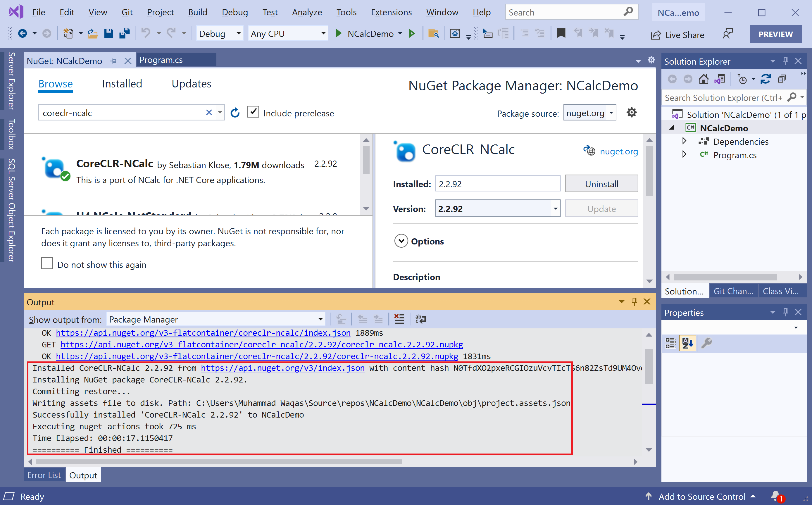Click the Save All toolbar icon
812x505 pixels.
click(x=124, y=33)
